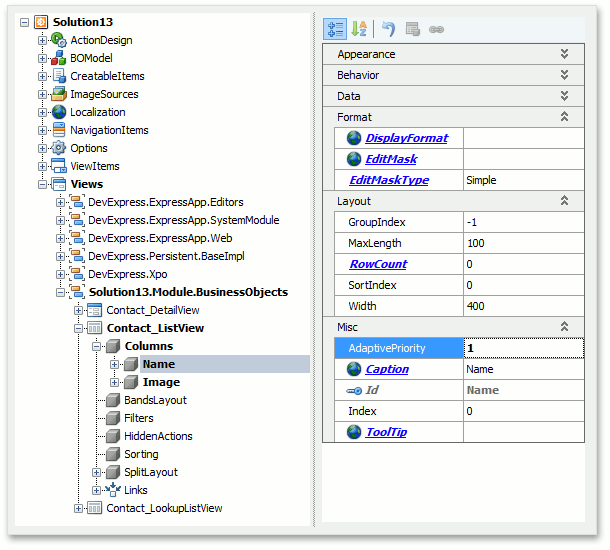Screen dimensions: 610x550
Task: Collapse the Solution13 root node
Action: [x=24, y=23]
